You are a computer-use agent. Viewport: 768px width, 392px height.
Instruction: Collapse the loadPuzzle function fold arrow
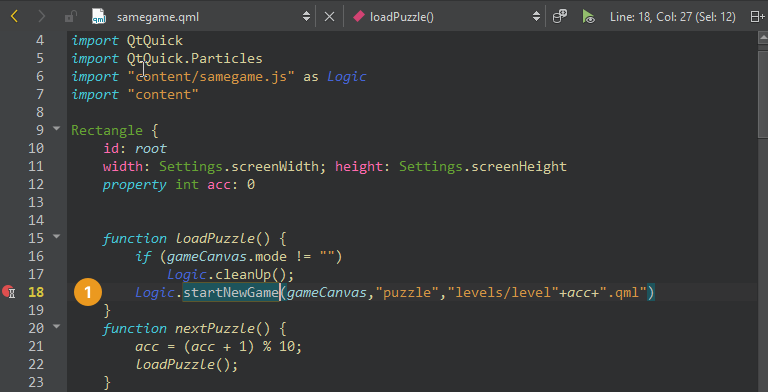pyautogui.click(x=56, y=236)
